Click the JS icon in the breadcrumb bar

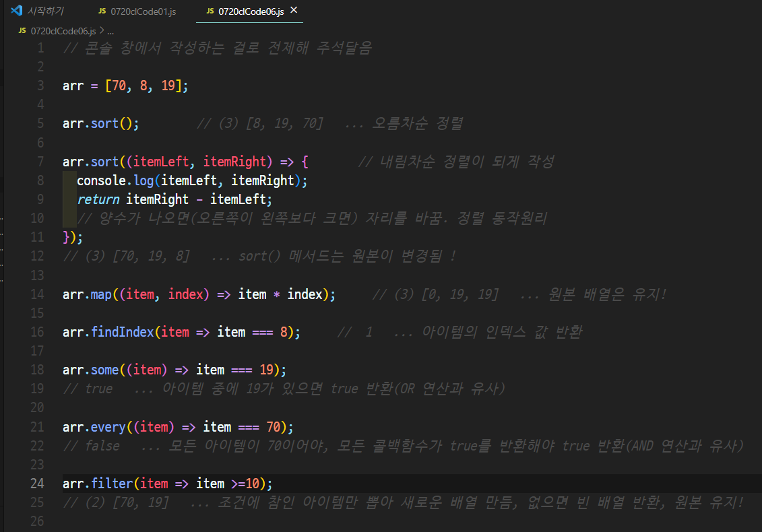22,30
